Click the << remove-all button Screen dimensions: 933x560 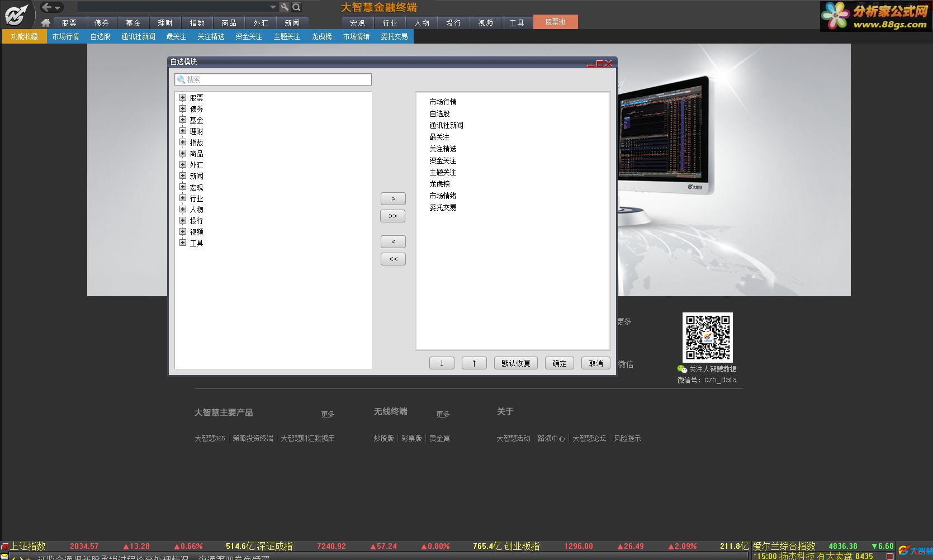click(393, 259)
